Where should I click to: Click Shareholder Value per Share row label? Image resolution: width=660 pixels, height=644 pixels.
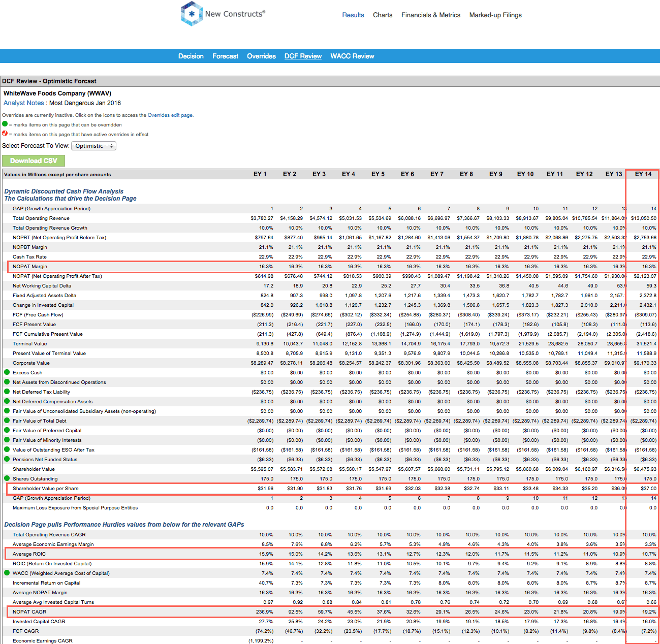pyautogui.click(x=46, y=489)
